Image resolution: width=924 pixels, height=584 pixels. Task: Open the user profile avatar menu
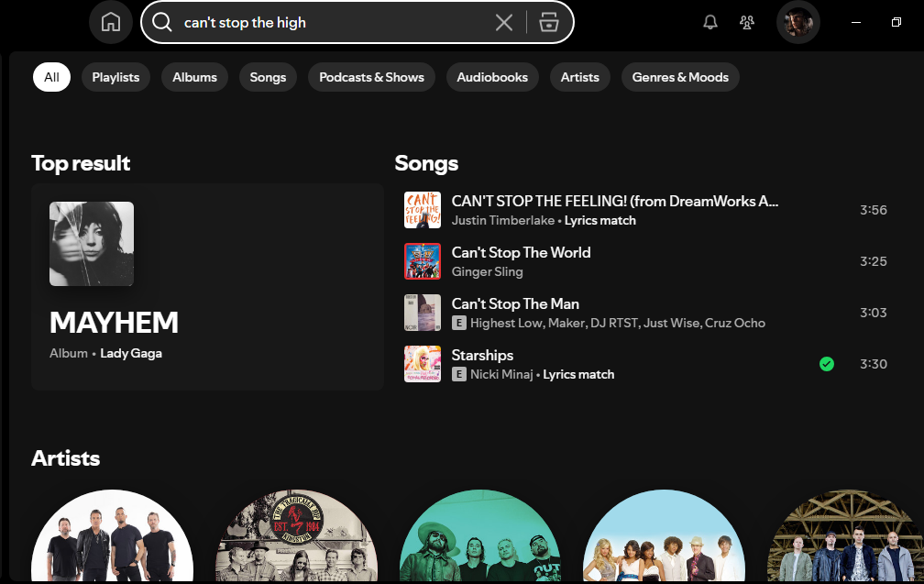tap(797, 22)
